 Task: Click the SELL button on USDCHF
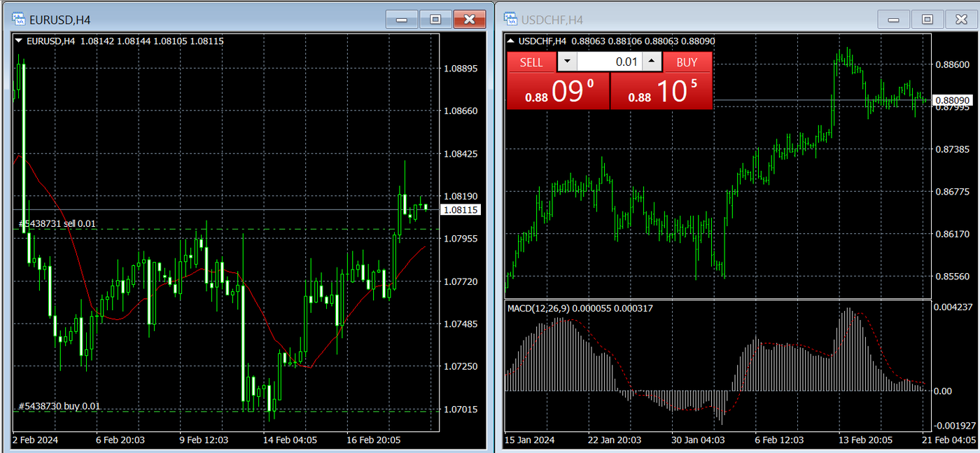click(x=531, y=62)
